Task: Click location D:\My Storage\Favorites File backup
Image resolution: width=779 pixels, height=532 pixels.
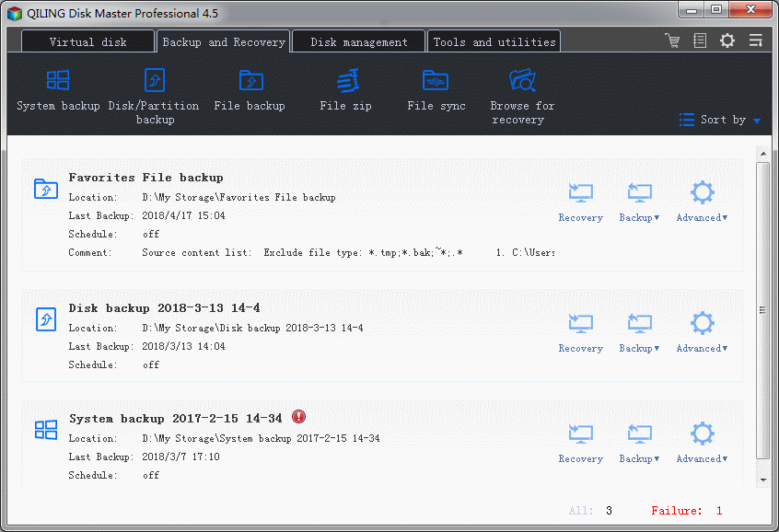Action: 239,197
